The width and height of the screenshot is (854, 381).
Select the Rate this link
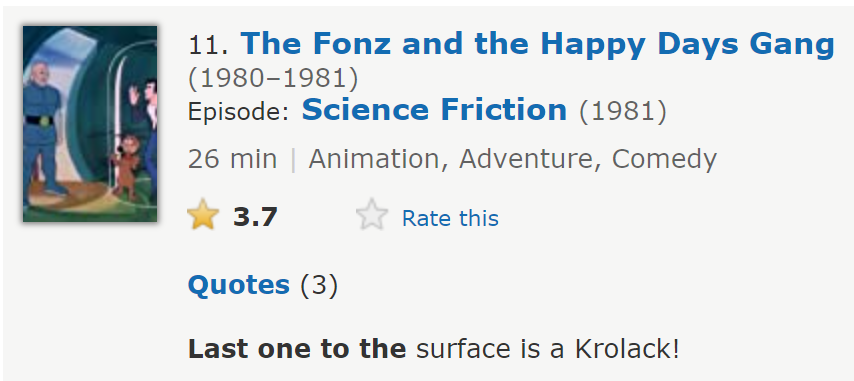[450, 218]
